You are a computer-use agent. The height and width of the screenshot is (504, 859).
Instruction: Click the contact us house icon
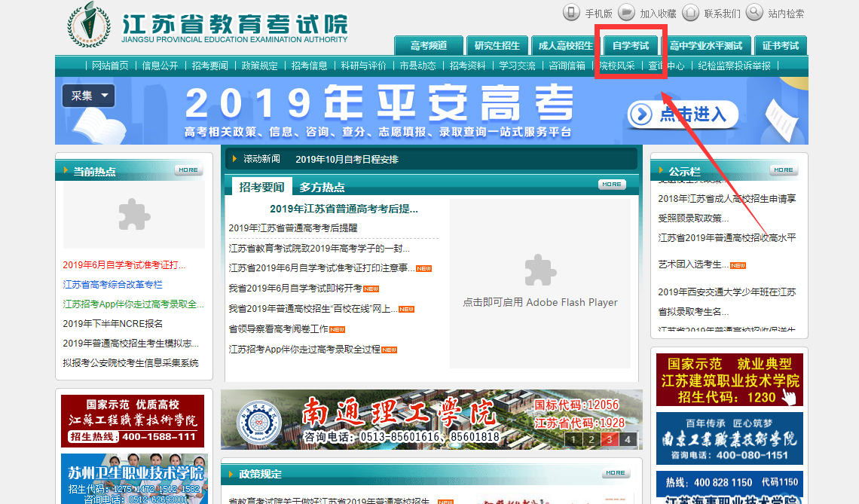tap(689, 13)
